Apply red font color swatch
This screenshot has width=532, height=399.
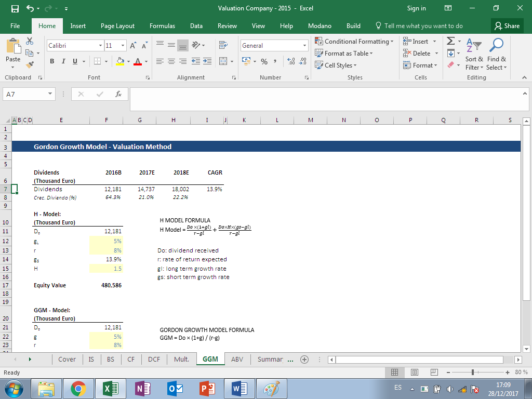137,61
